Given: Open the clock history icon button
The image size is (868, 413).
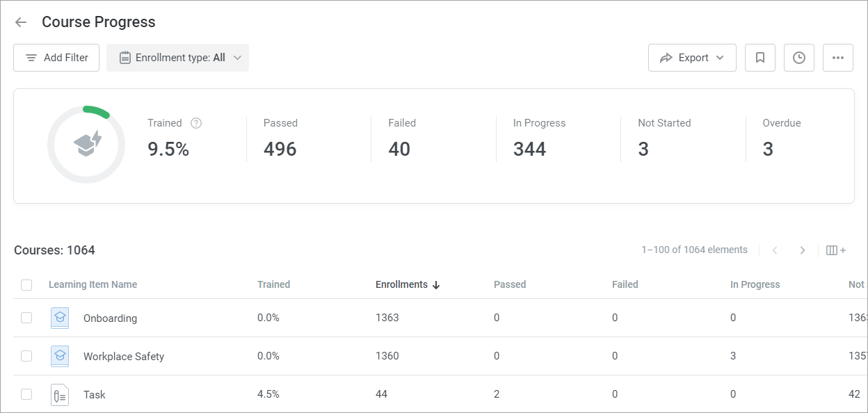Looking at the screenshot, I should [x=799, y=58].
